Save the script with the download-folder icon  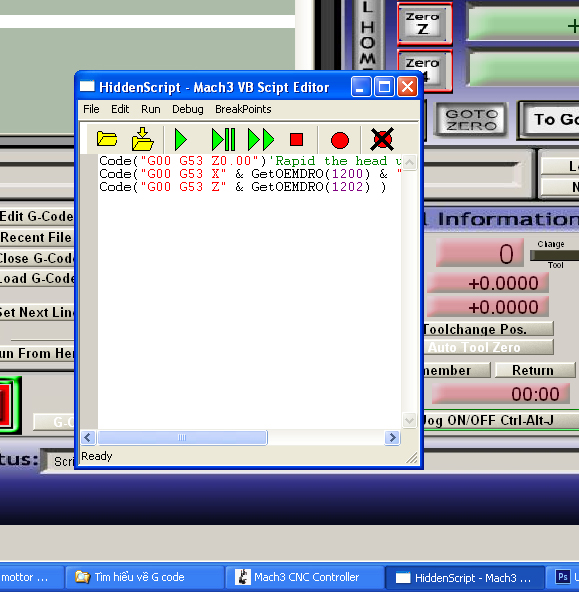pos(142,139)
